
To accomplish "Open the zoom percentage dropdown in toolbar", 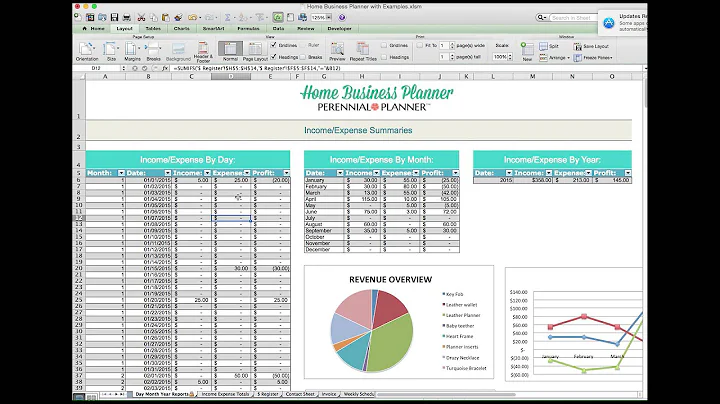I will click(329, 17).
